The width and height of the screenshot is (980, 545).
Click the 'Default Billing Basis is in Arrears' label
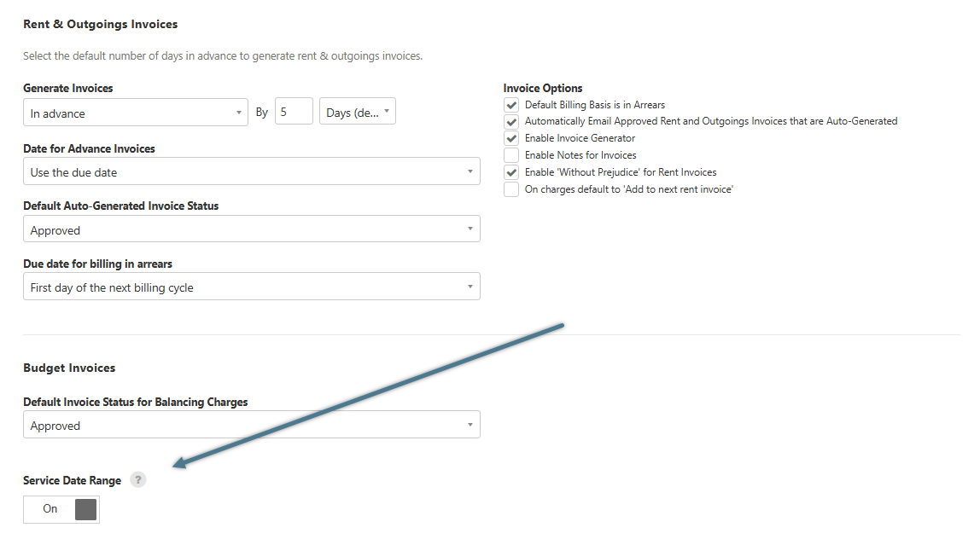[594, 105]
